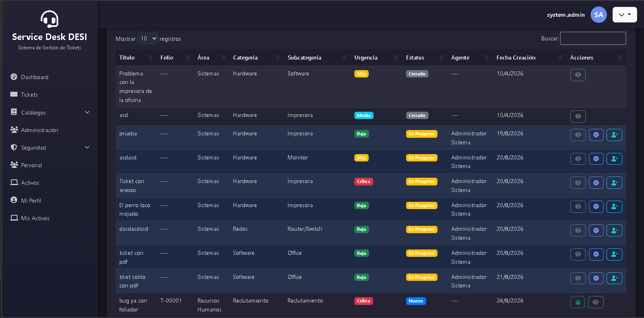Reassign agent for 'El perro loco mojado'
Image resolution: width=644 pixels, height=318 pixels.
(615, 207)
